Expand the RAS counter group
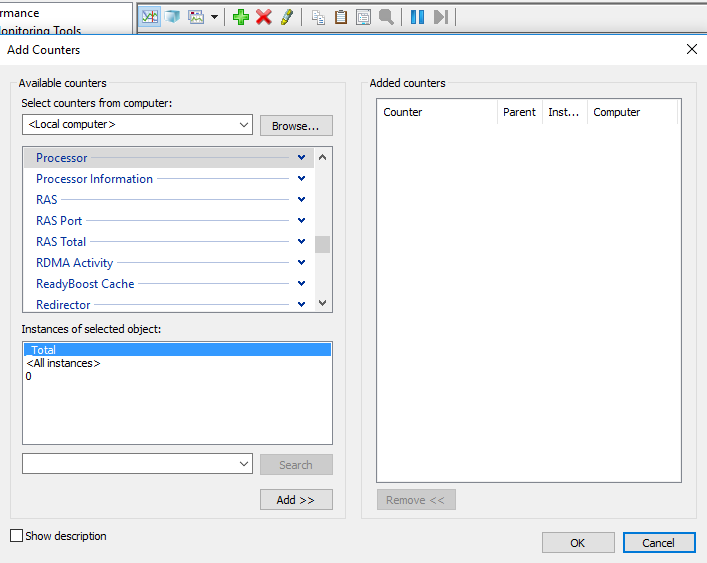707x563 pixels. click(302, 199)
